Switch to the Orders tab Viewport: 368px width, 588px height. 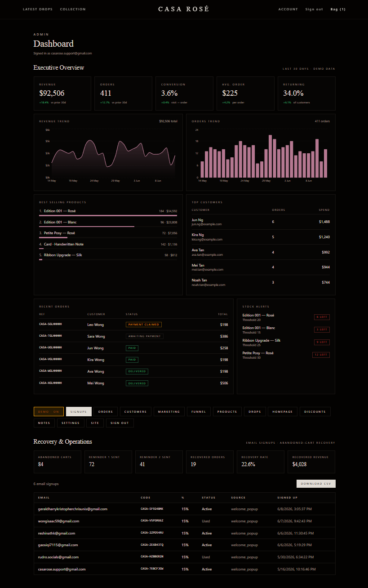pyautogui.click(x=106, y=412)
